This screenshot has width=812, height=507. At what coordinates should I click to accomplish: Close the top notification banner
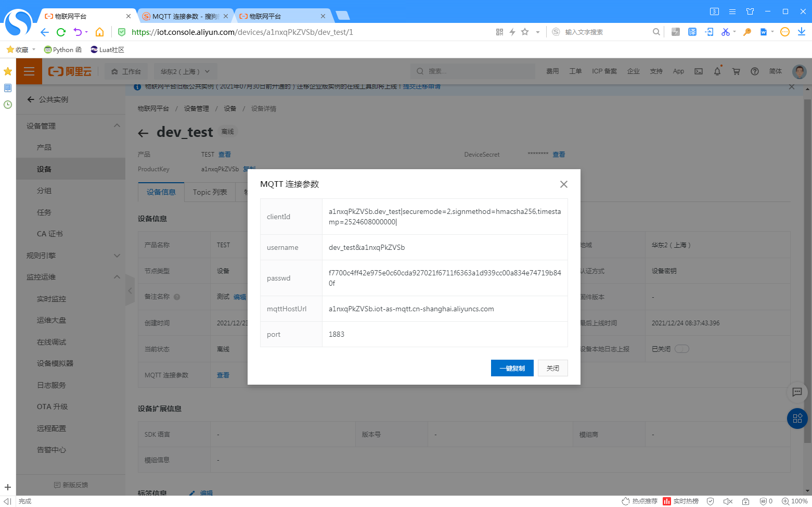(792, 87)
